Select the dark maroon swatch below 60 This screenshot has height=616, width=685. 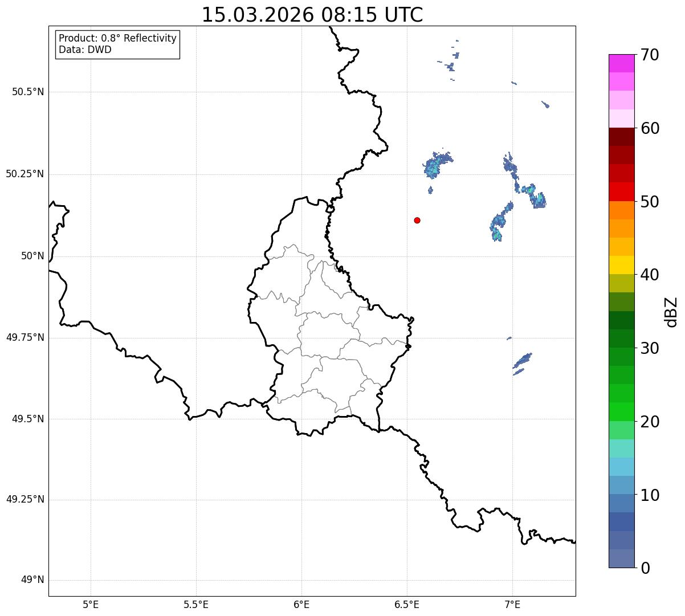coord(621,137)
